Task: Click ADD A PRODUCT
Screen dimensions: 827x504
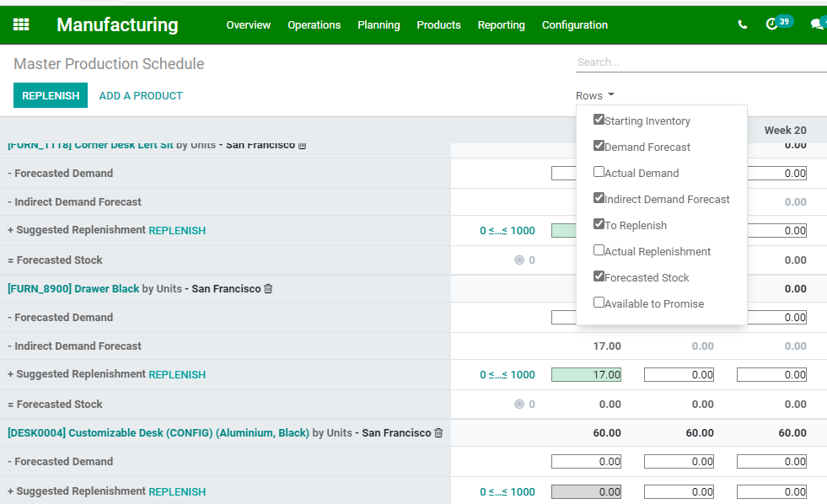Action: (141, 96)
